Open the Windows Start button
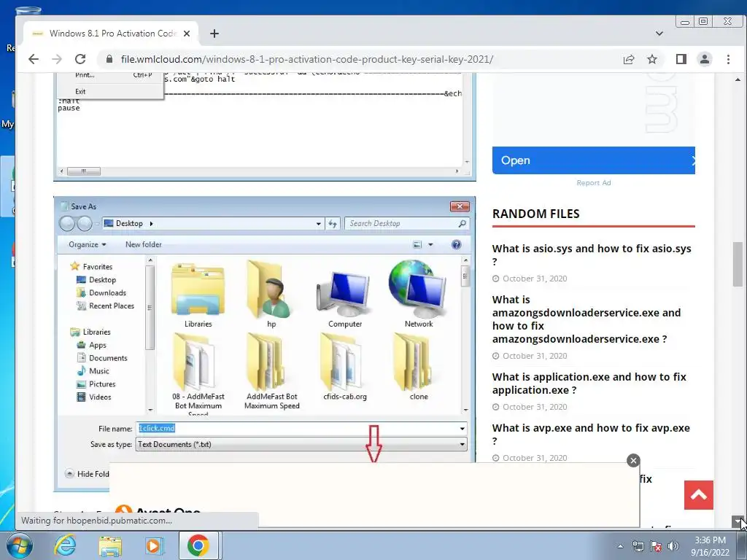Image resolution: width=747 pixels, height=560 pixels. pos(19,545)
